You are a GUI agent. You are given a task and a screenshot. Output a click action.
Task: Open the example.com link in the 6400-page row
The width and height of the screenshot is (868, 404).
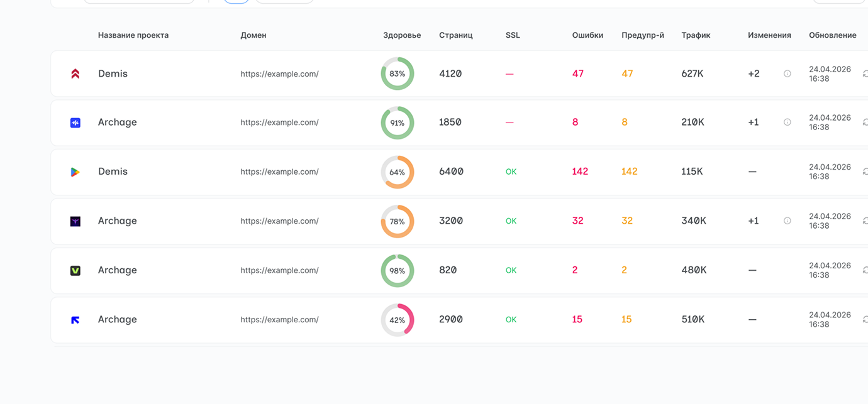(279, 172)
